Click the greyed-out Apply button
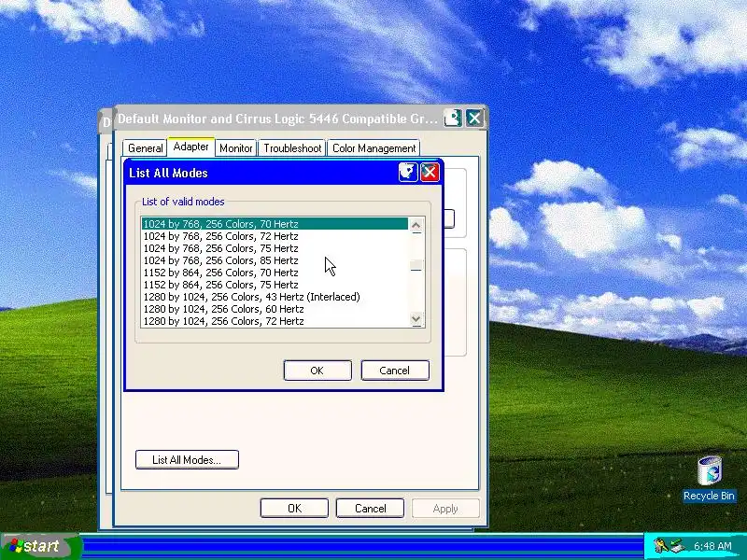This screenshot has width=747, height=560. pyautogui.click(x=445, y=508)
